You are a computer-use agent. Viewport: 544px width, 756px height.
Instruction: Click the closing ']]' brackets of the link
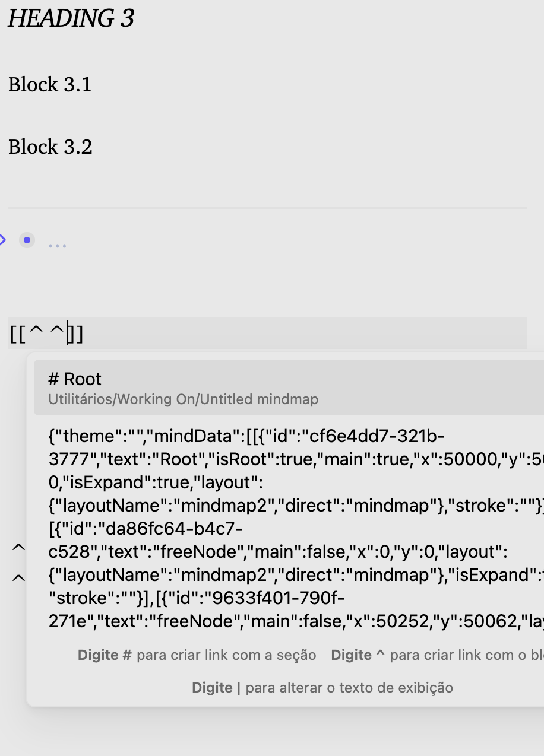76,335
